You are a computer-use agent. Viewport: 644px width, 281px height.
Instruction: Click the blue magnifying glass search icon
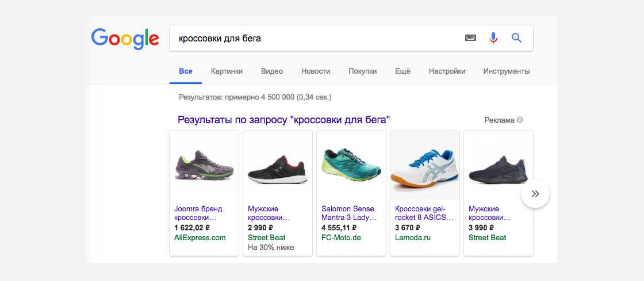tap(516, 38)
